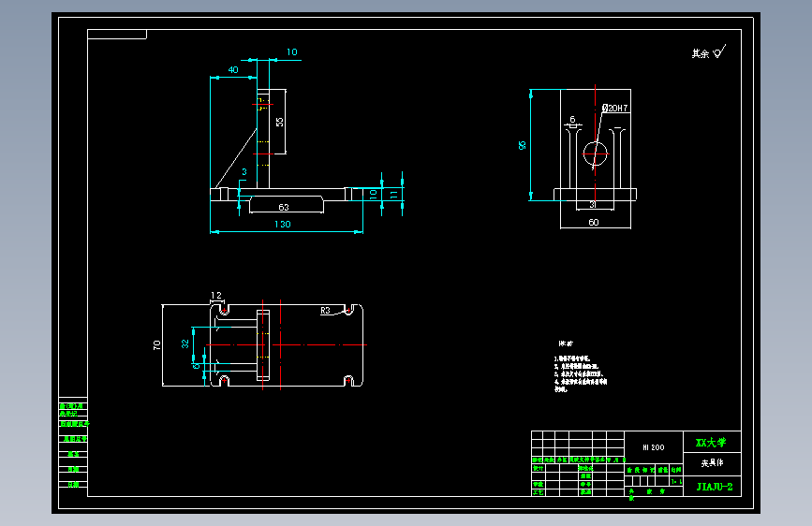Select the "31" dimension value
812x526 pixels.
pyautogui.click(x=593, y=204)
